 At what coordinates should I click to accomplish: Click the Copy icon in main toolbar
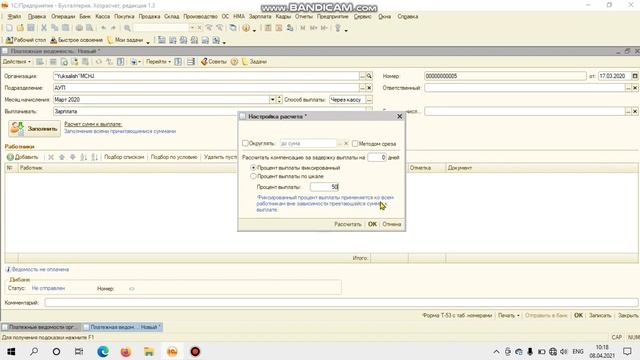(54, 28)
